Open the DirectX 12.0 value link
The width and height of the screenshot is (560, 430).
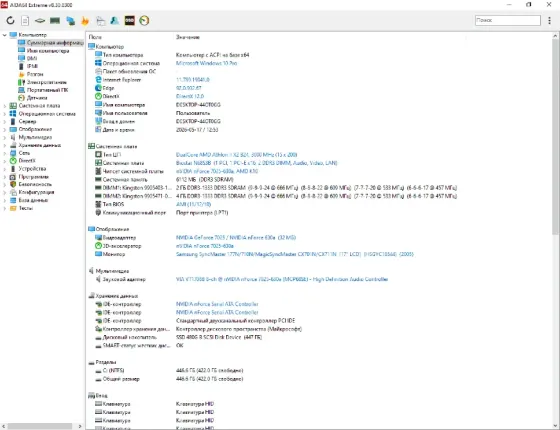[190, 96]
